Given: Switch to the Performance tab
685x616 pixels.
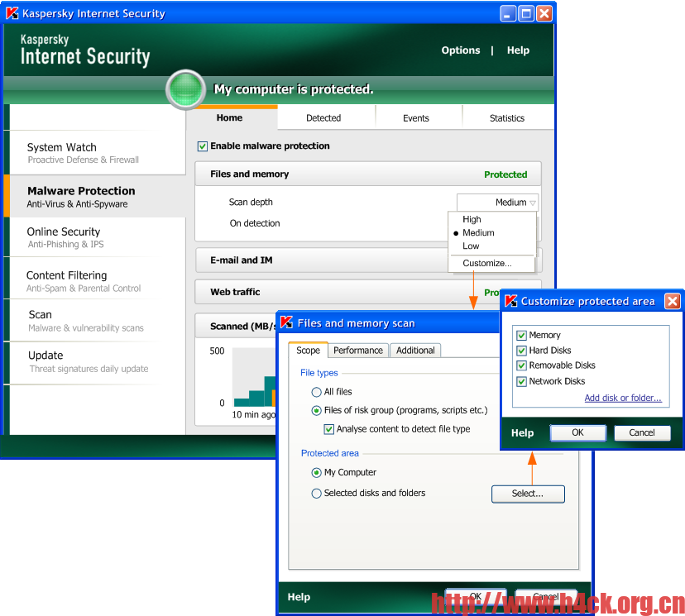Looking at the screenshot, I should click(x=358, y=350).
